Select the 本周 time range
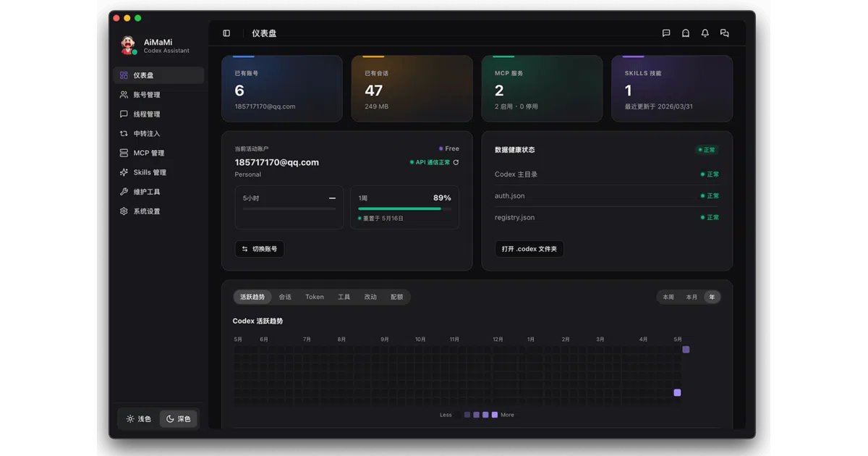The height and width of the screenshot is (456, 868). coord(668,297)
